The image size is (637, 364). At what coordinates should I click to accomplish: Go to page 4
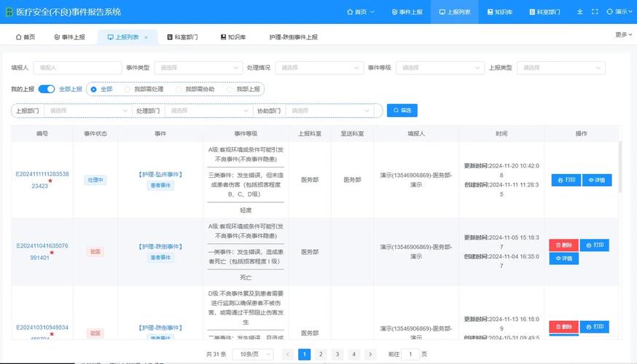(353, 355)
